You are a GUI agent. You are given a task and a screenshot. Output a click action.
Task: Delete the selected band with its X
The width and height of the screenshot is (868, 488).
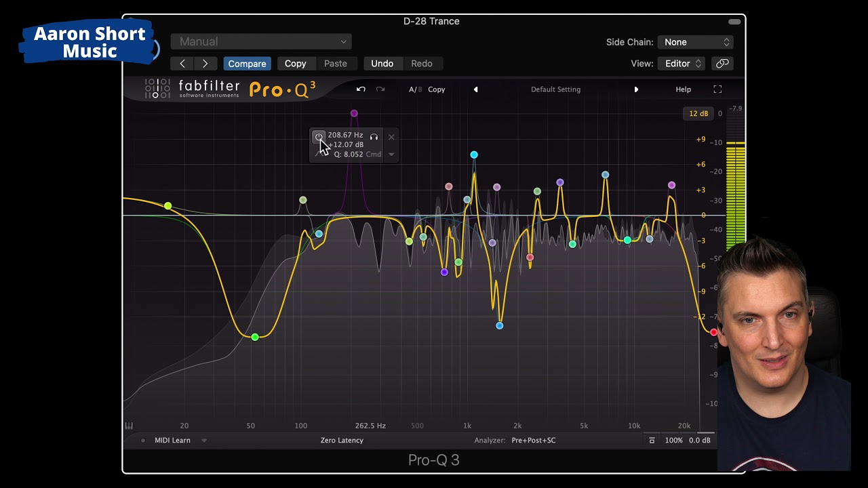(391, 137)
